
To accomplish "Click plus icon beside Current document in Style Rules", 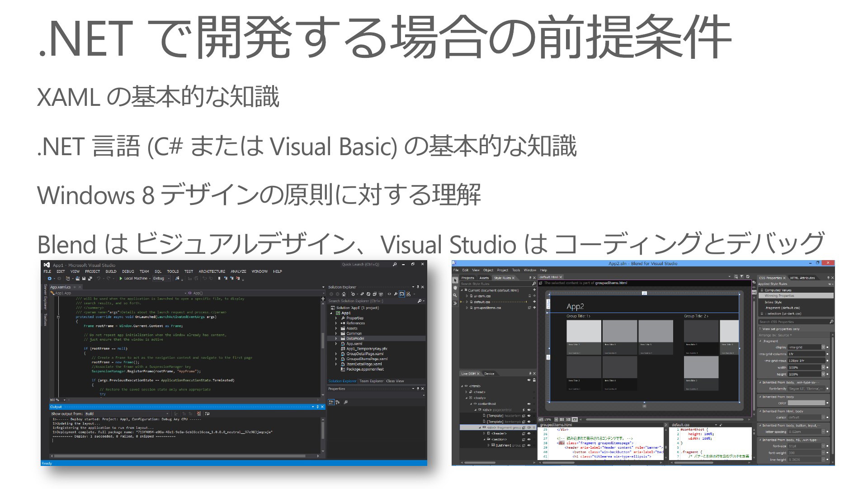I will 534,290.
